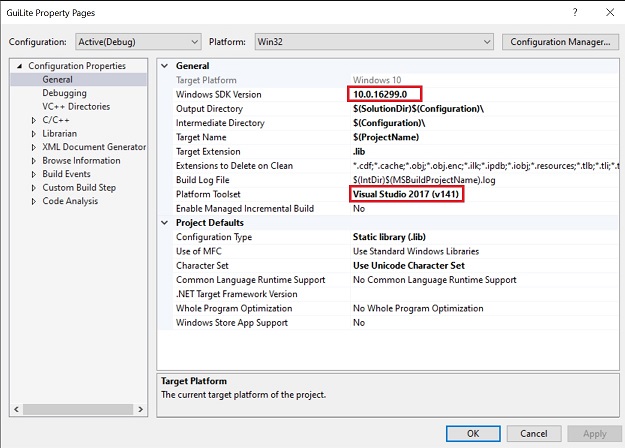The height and width of the screenshot is (448, 625).
Task: Expand the Build Events node
Action: (34, 174)
